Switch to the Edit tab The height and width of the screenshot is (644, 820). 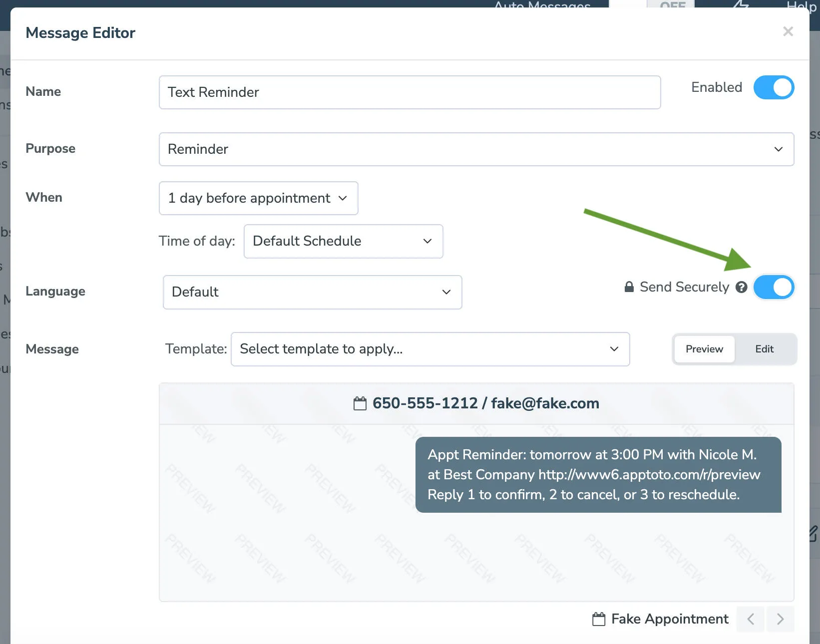tap(764, 349)
